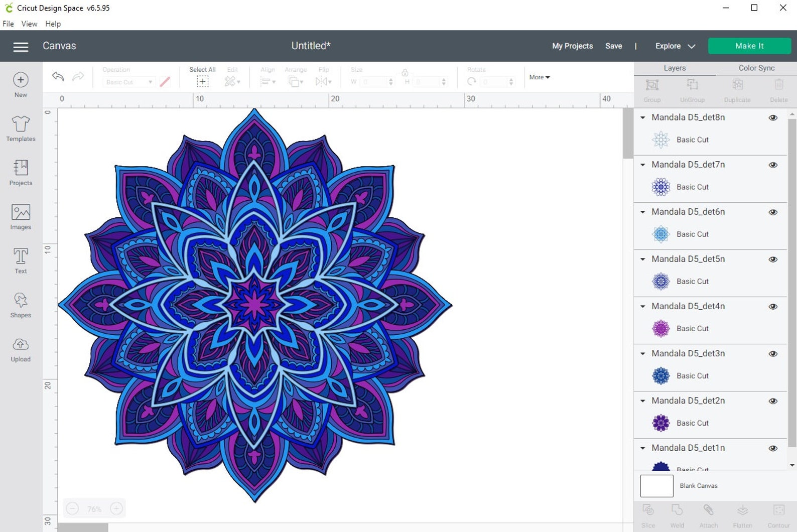Open the Align tool
This screenshot has width=797, height=532.
click(x=268, y=81)
